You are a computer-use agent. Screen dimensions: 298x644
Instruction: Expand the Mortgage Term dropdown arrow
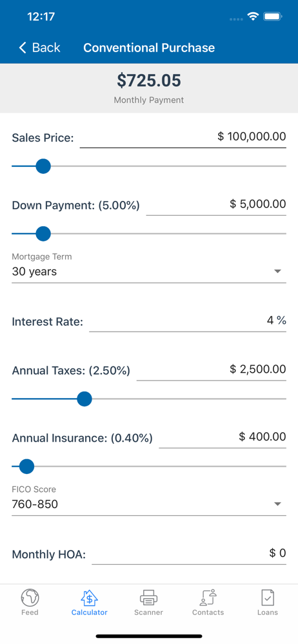point(277,272)
